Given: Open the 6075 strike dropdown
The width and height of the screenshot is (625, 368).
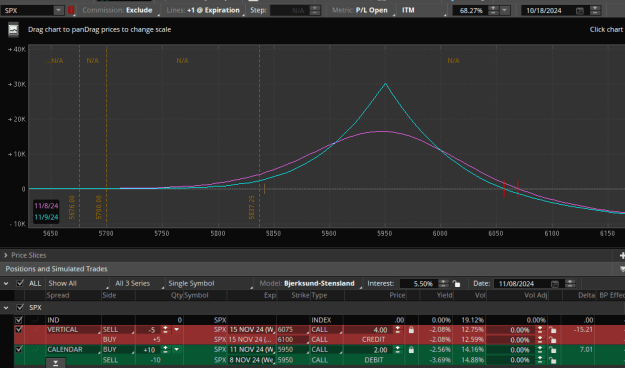Looking at the screenshot, I should 293,330.
